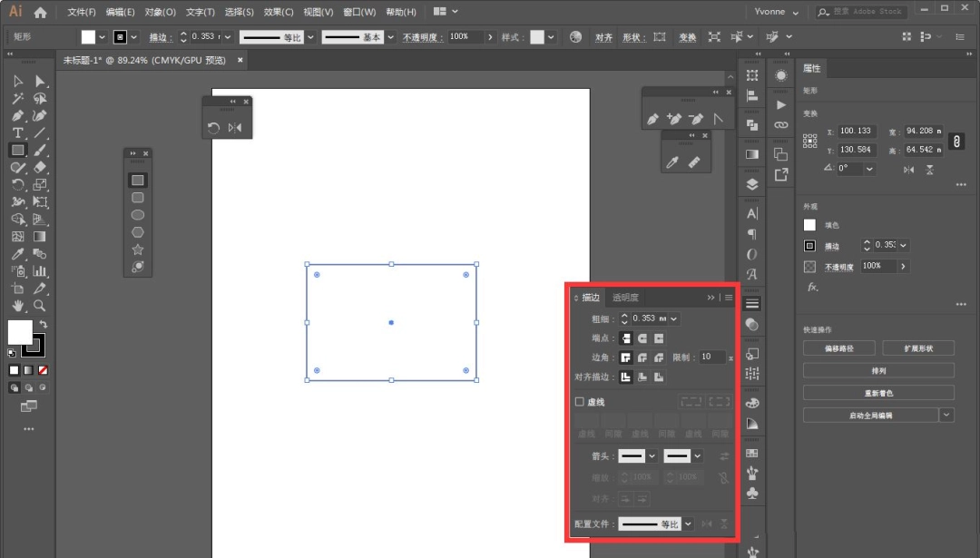Select the Direct Selection arrow tool
This screenshot has height=558, width=980.
click(x=39, y=82)
